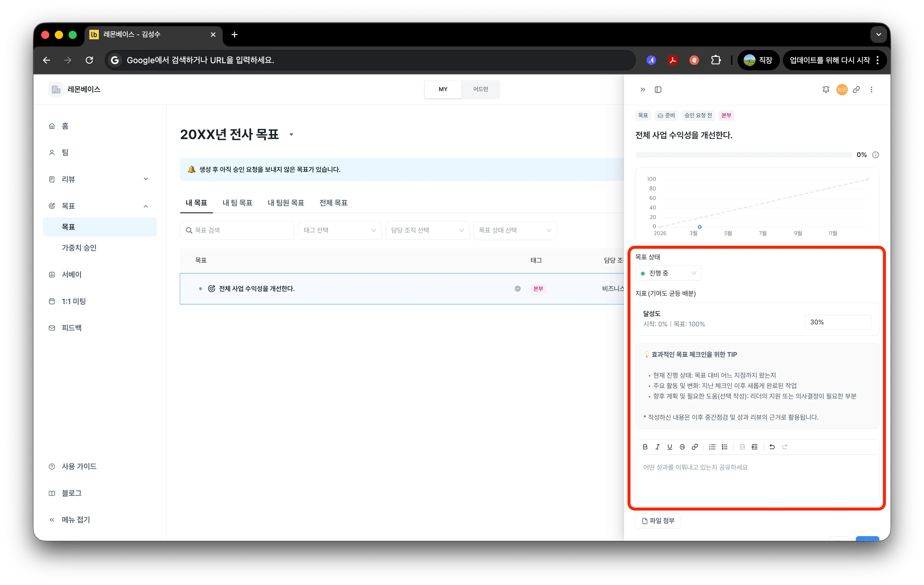Select the MY mode tab
Viewport: 924px width, 585px height.
click(443, 89)
